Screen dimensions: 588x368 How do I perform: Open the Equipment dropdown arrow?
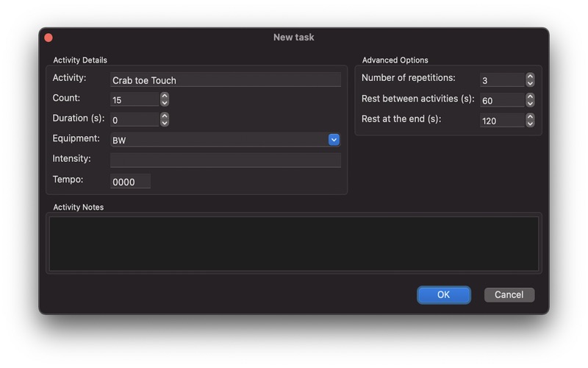[334, 140]
